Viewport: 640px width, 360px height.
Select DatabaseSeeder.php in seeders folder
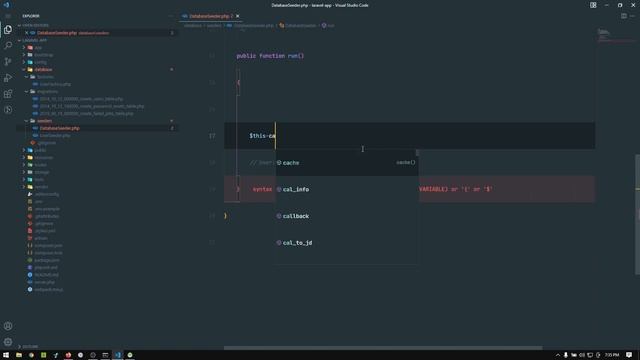coord(60,128)
